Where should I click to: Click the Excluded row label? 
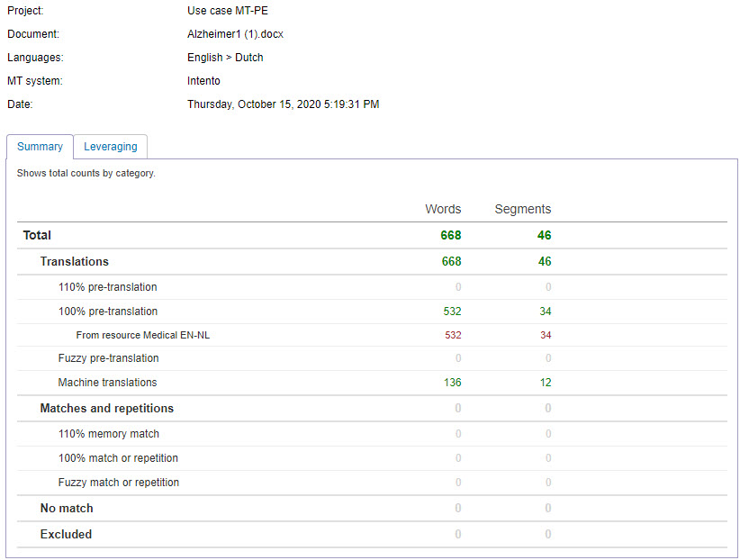click(66, 534)
